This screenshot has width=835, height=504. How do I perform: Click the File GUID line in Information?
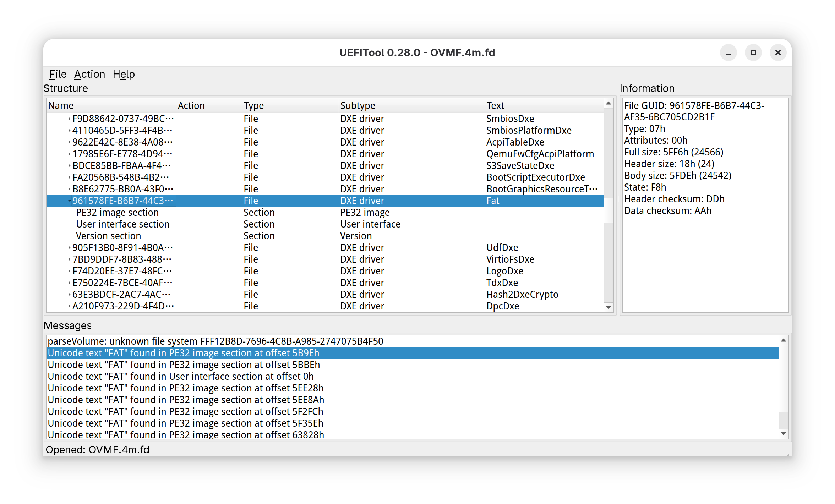(x=694, y=111)
